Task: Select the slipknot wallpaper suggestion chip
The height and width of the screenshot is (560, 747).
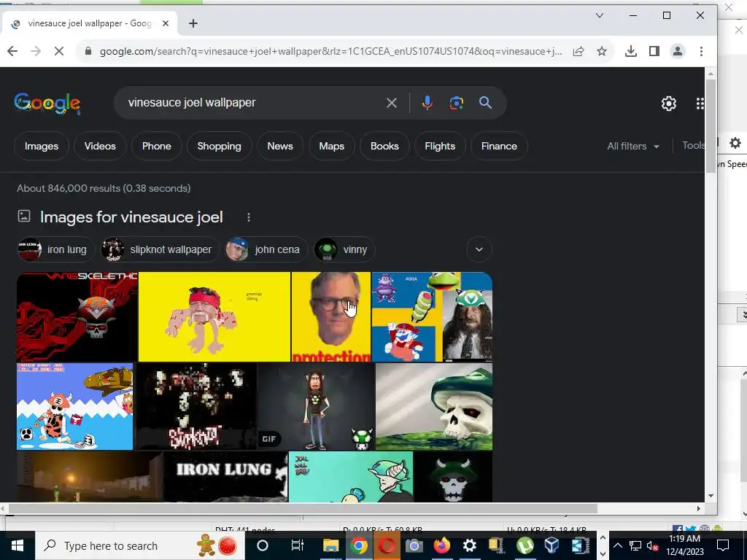Action: (160, 249)
